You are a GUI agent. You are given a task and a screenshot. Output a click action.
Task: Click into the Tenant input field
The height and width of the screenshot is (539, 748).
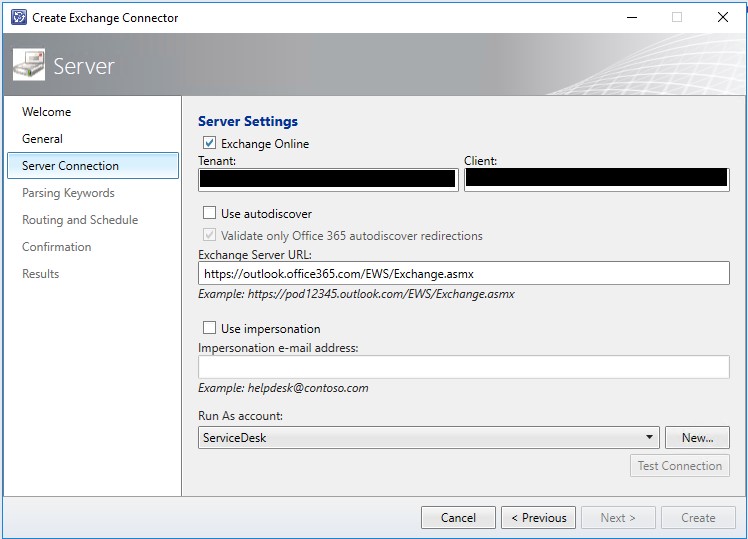[x=328, y=179]
